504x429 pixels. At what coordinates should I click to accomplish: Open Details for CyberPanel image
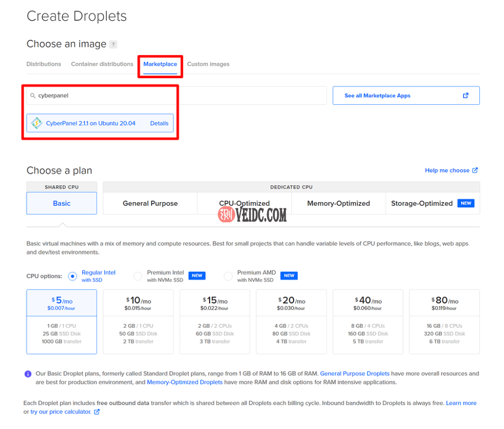pos(159,123)
